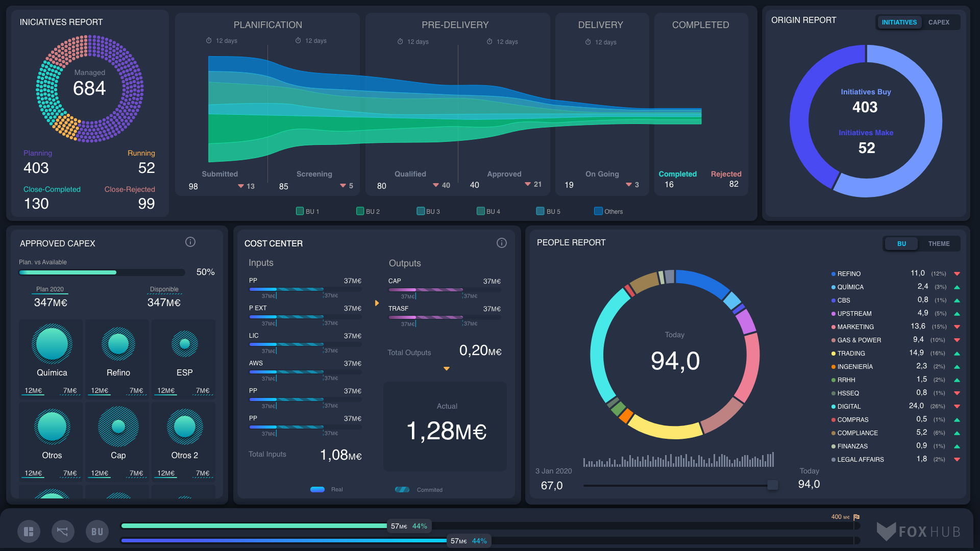Toggle the Others legend checkbox
The image size is (980, 551).
tap(598, 211)
